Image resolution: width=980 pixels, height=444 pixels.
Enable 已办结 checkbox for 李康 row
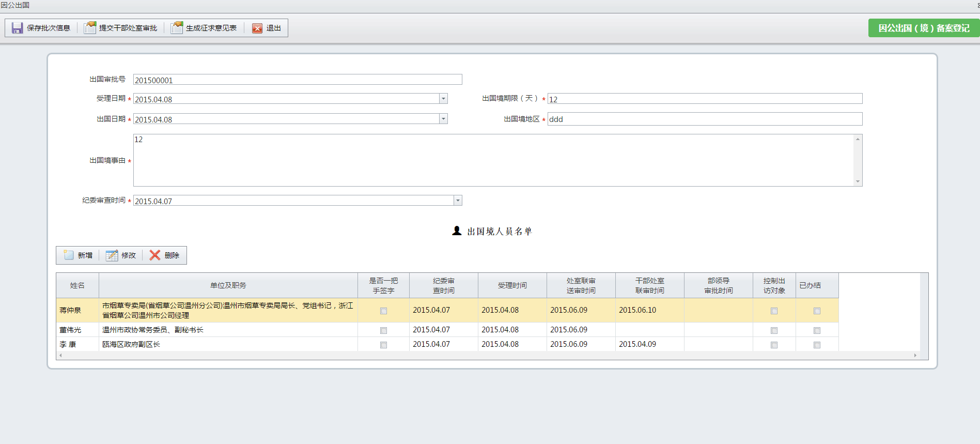click(817, 345)
